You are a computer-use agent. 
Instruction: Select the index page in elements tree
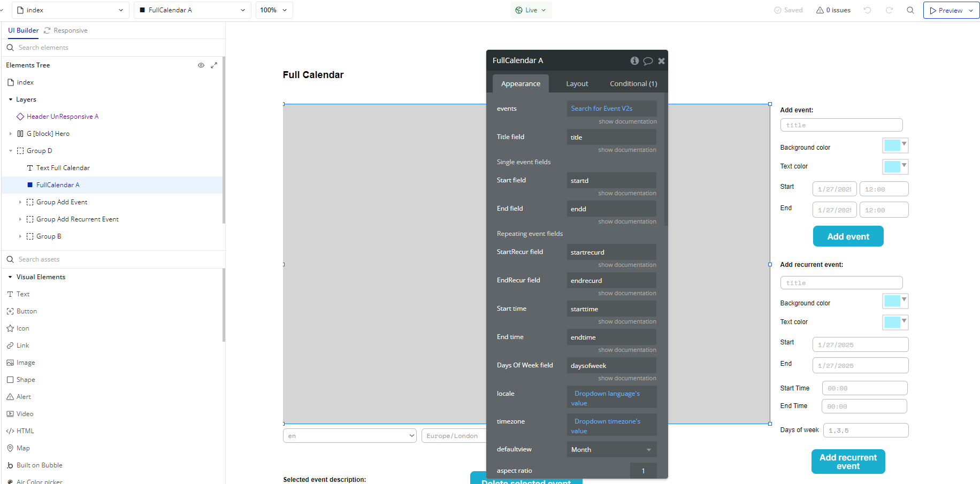coord(25,82)
